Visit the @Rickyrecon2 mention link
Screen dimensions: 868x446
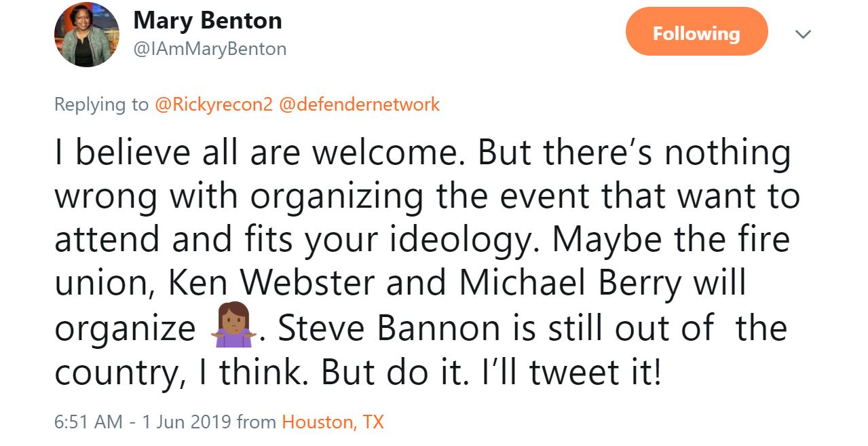pos(213,105)
